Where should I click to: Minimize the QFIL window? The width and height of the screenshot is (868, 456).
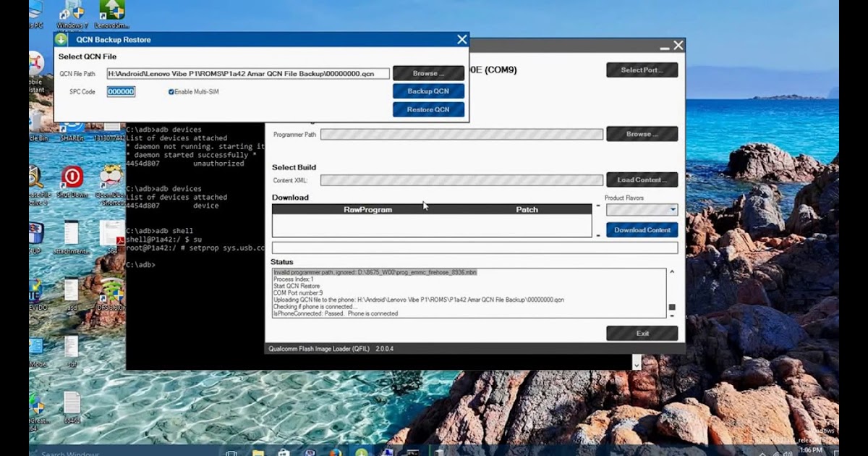[664, 47]
